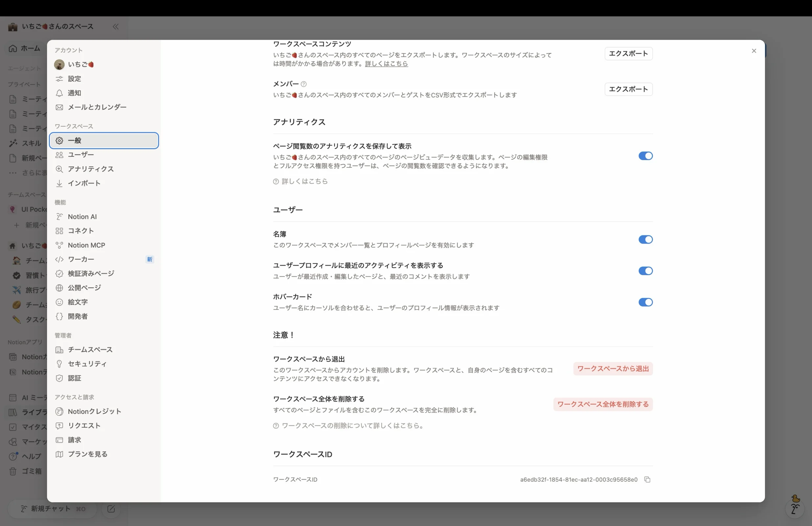
Task: Click the ゴミ箱 trash icon in background sidebar
Action: (12, 472)
